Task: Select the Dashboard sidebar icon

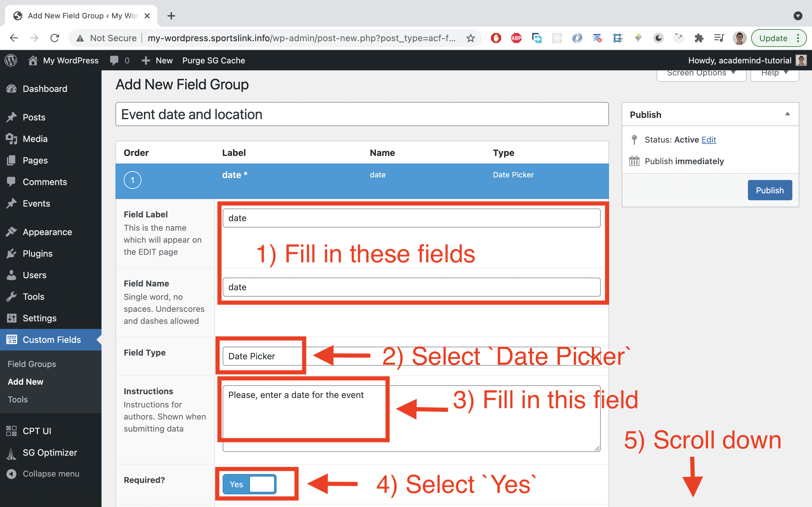Action: pyautogui.click(x=12, y=88)
